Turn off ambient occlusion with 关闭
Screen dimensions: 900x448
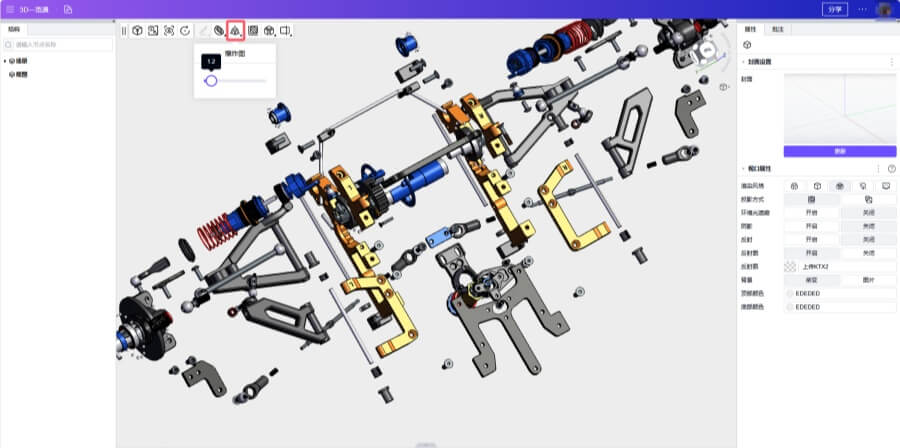coord(868,213)
